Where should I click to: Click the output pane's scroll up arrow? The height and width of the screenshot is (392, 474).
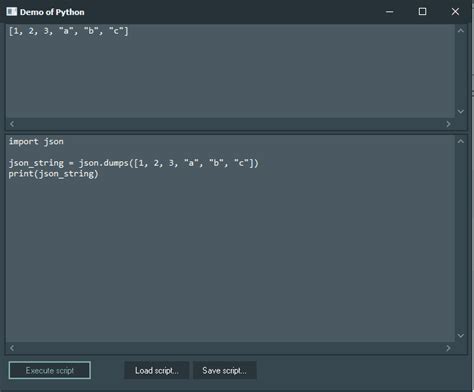pyautogui.click(x=461, y=31)
